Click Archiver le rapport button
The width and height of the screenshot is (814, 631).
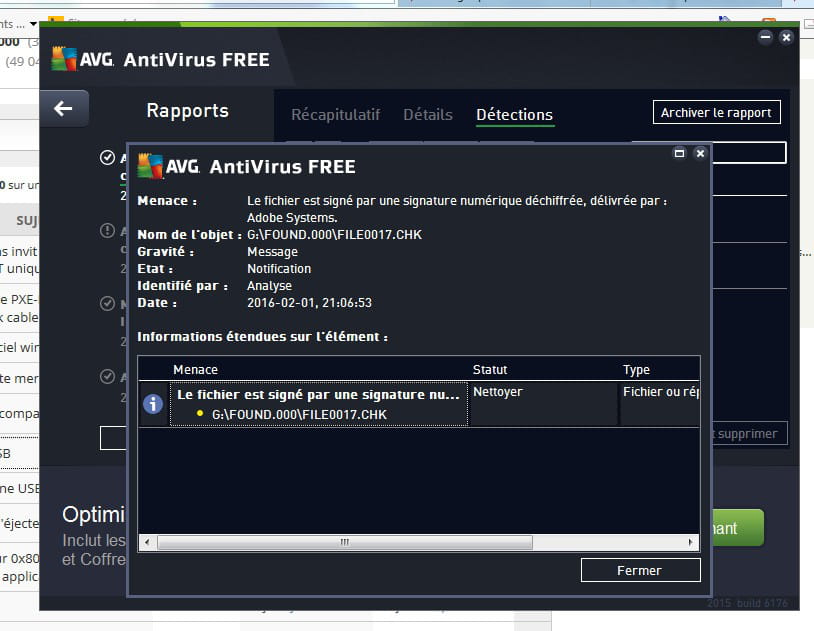pyautogui.click(x=716, y=112)
